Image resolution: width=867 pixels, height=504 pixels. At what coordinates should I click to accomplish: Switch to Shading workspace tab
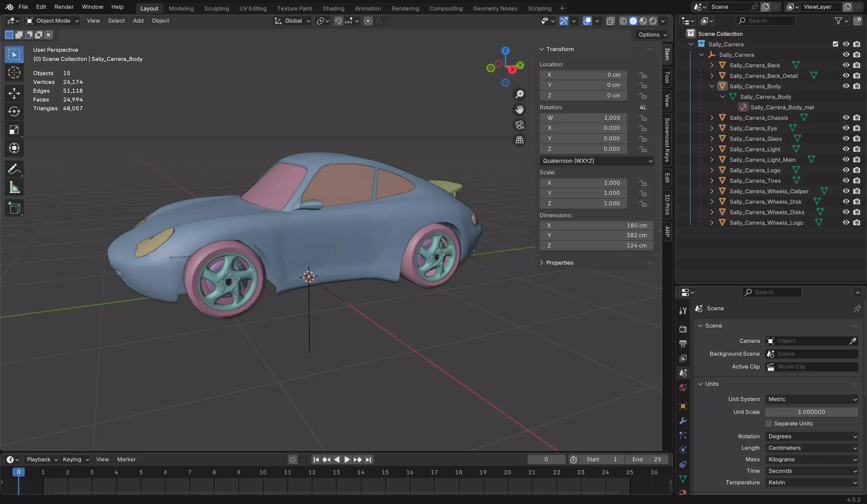pyautogui.click(x=333, y=8)
